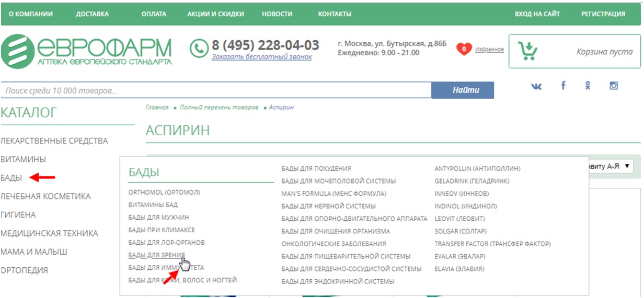
Task: Click БАДы для пищеварительной системы link
Action: (x=346, y=256)
